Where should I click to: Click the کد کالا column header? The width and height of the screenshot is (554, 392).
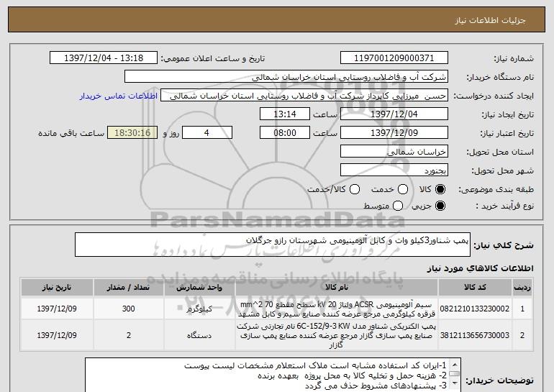coord(475,288)
